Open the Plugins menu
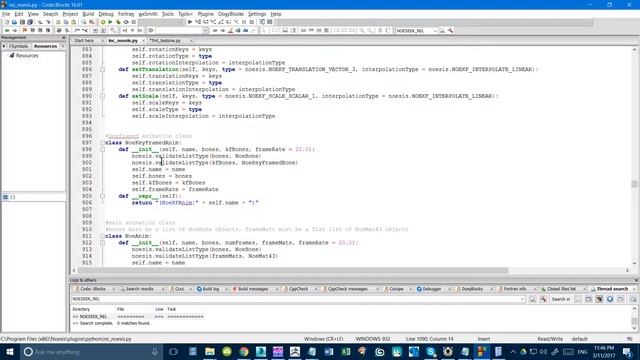The image size is (640, 360). click(x=205, y=14)
